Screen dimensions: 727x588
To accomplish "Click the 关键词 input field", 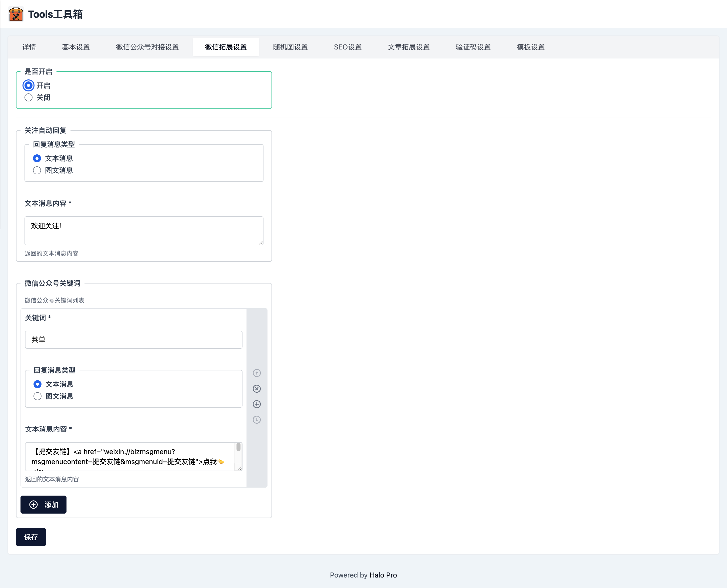I will 133,340.
